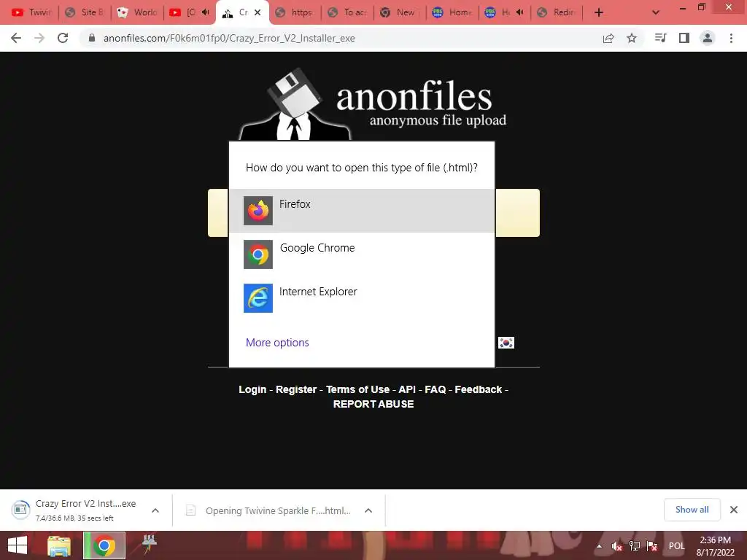Click the Firefox app icon
This screenshot has height=560, width=747.
pyautogui.click(x=258, y=211)
